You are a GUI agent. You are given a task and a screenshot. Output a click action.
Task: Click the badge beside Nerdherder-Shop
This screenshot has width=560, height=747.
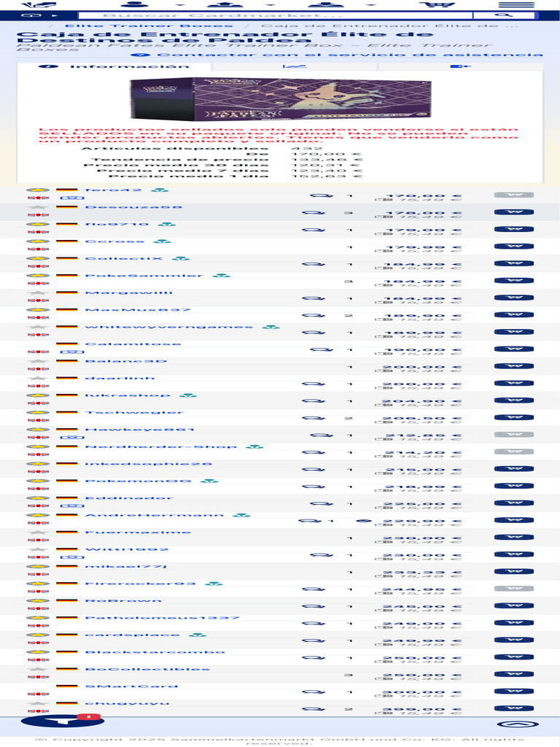tap(254, 447)
